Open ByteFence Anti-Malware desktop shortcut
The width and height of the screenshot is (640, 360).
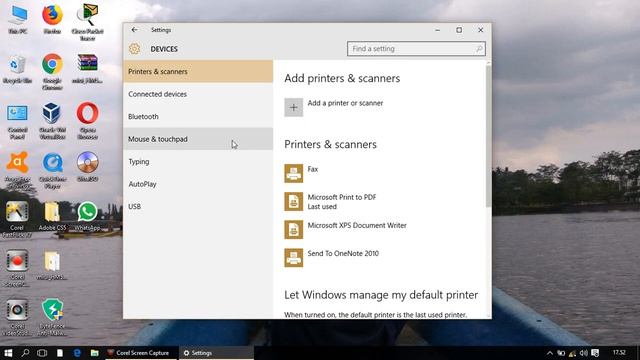pyautogui.click(x=52, y=318)
